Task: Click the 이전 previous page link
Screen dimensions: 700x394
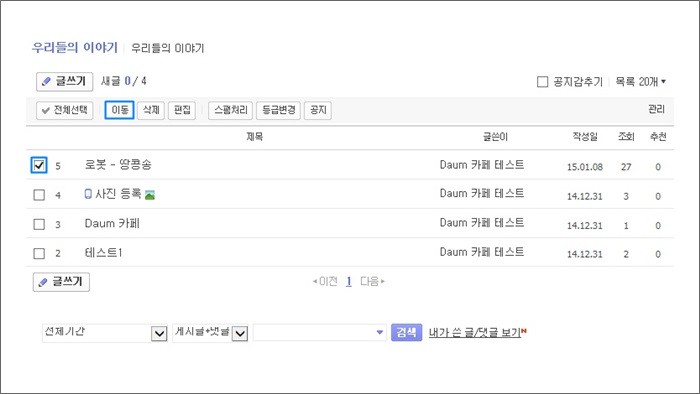Action: click(x=325, y=282)
